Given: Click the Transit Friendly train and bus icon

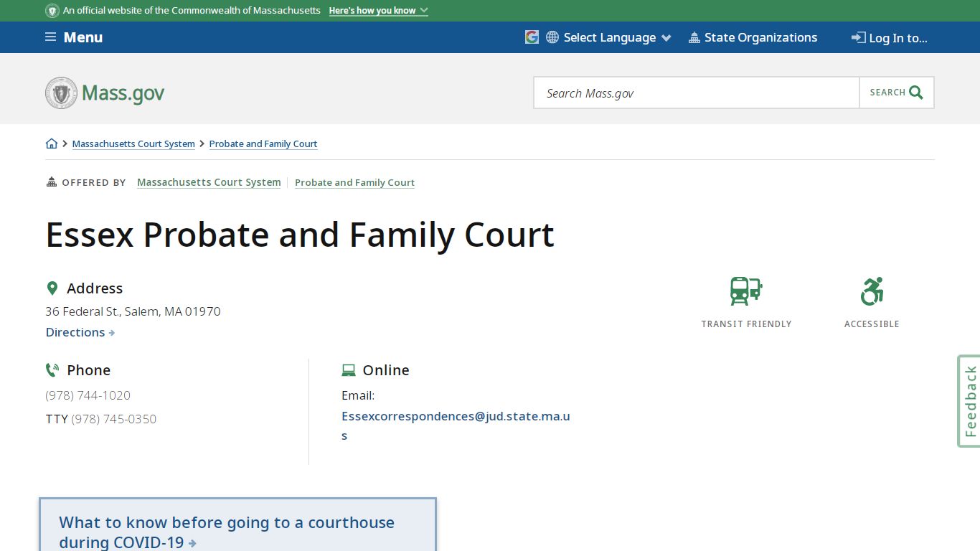Looking at the screenshot, I should click(746, 291).
